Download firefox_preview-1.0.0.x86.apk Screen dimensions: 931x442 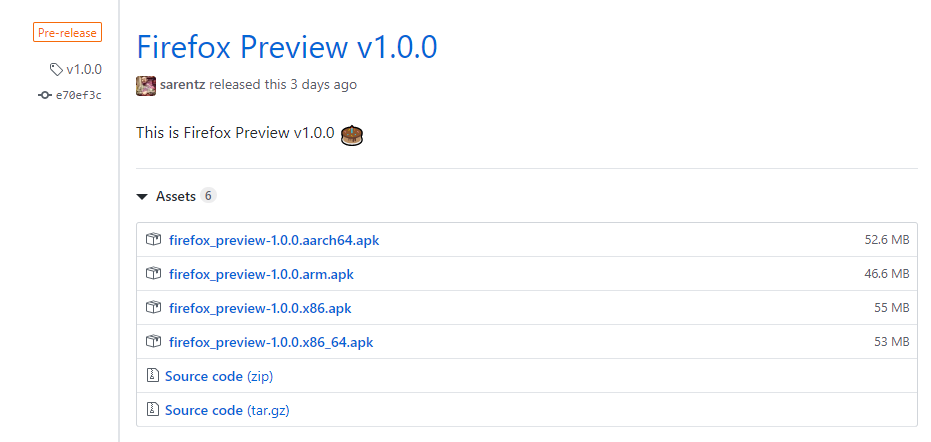(260, 308)
